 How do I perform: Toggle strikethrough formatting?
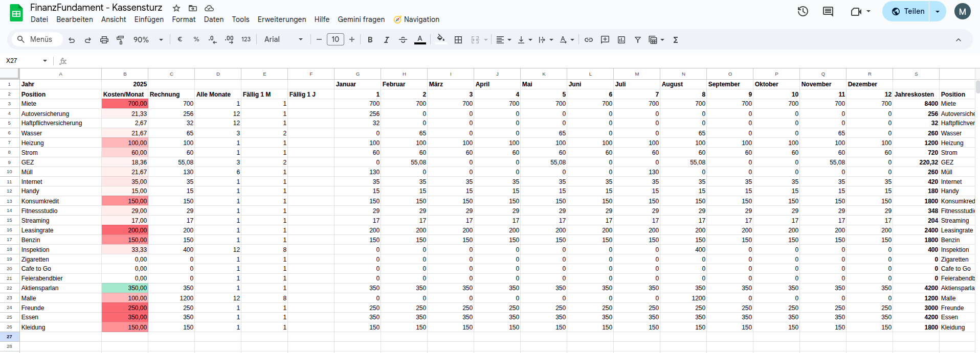[403, 40]
